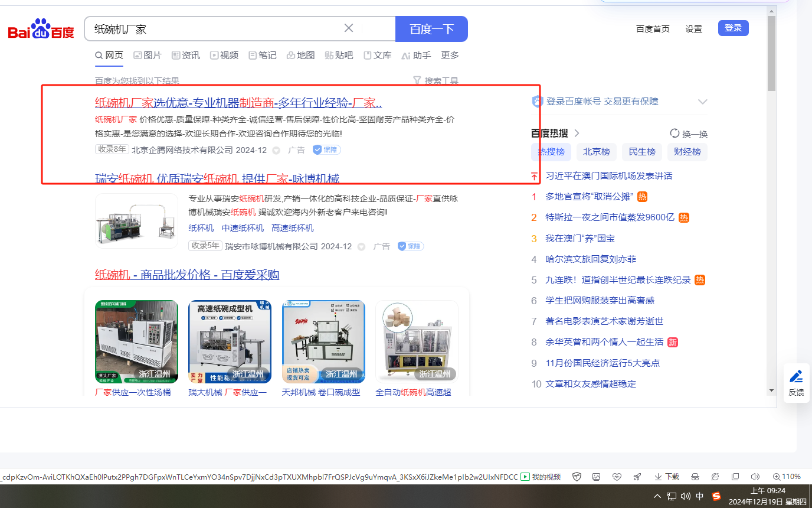Click the 换一换 refresh icon

[675, 133]
